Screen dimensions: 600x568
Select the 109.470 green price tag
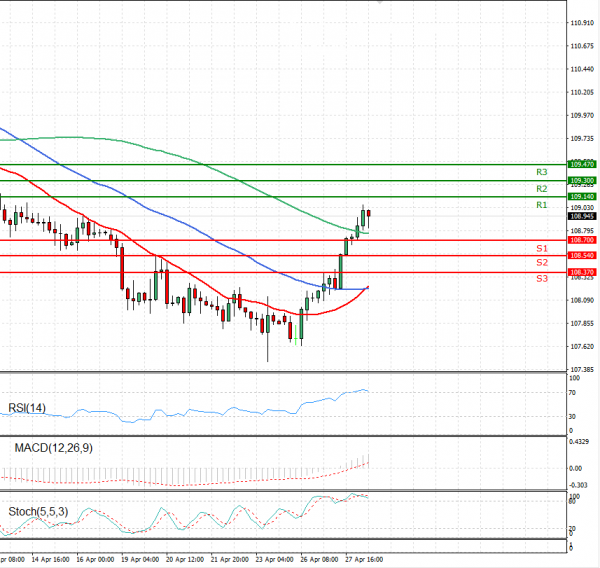pyautogui.click(x=582, y=165)
